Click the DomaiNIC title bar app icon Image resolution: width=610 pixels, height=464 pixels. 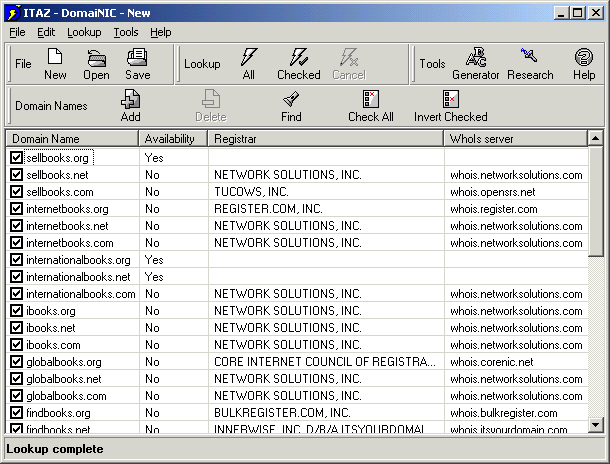[x=13, y=13]
